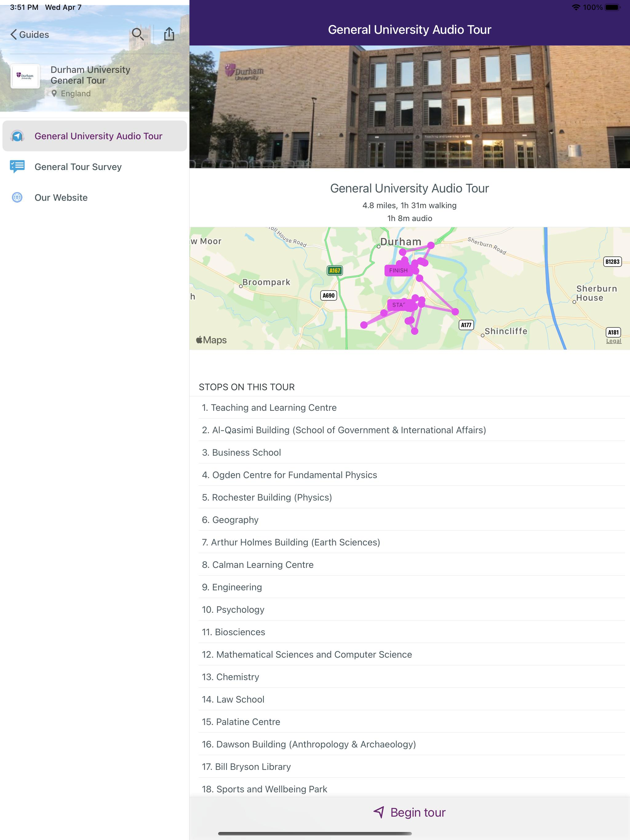Viewport: 630px width, 840px height.
Task: Tap the A177 road badge on the map
Action: [466, 325]
